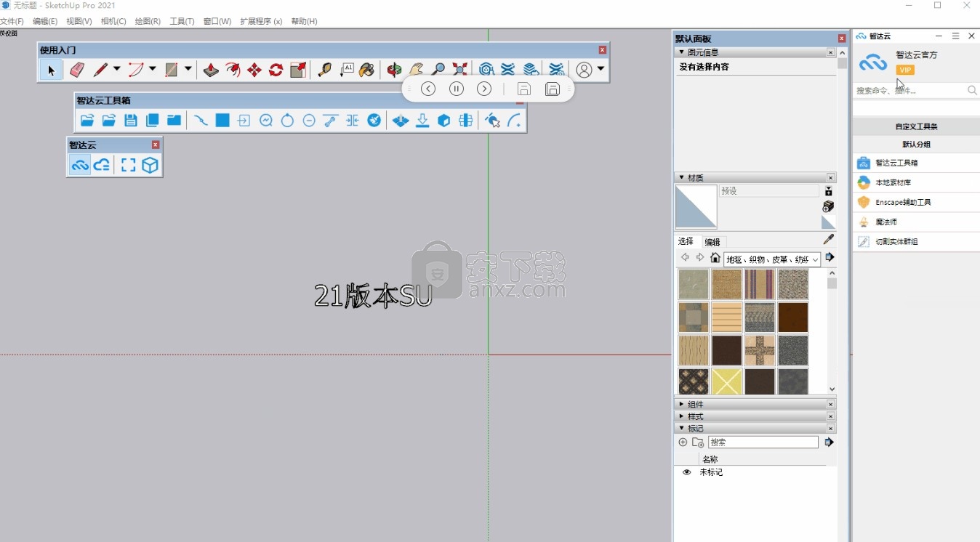Open the material category dropdown list
Image resolution: width=980 pixels, height=542 pixels.
[x=772, y=259]
